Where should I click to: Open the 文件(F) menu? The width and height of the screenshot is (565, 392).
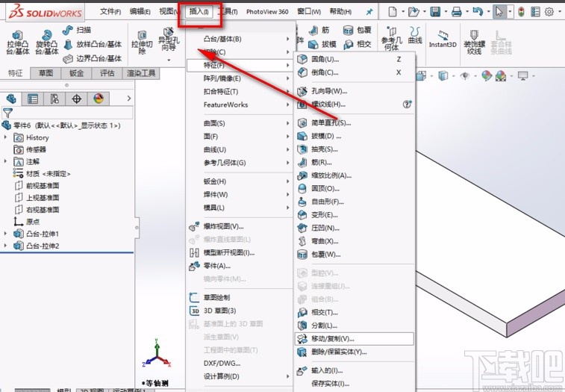(110, 12)
